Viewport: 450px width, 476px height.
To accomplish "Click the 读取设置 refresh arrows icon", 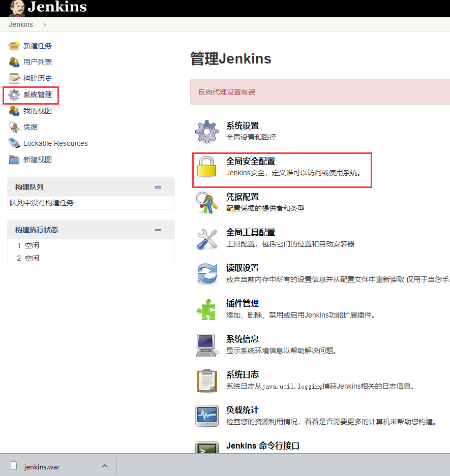I will coord(207,274).
